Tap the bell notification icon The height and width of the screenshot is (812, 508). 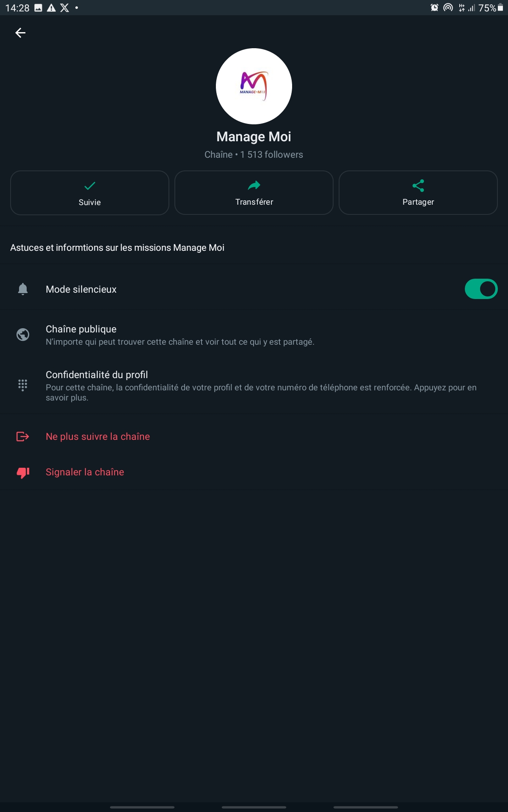(23, 289)
